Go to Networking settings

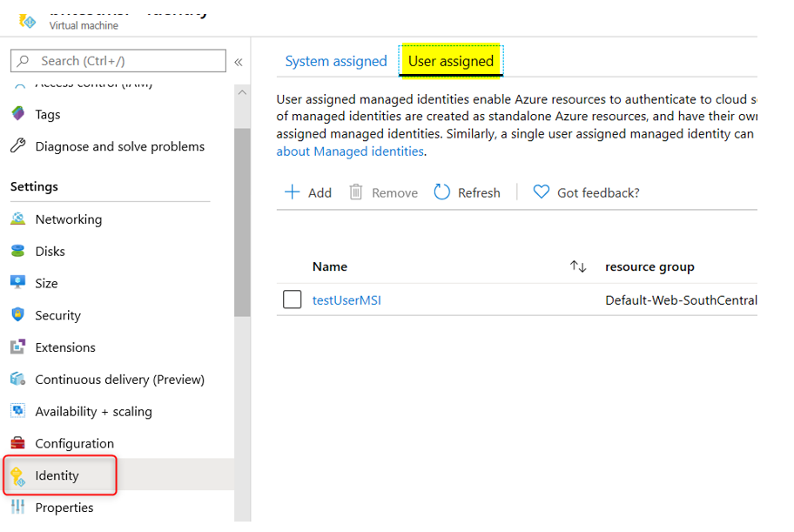click(x=69, y=219)
